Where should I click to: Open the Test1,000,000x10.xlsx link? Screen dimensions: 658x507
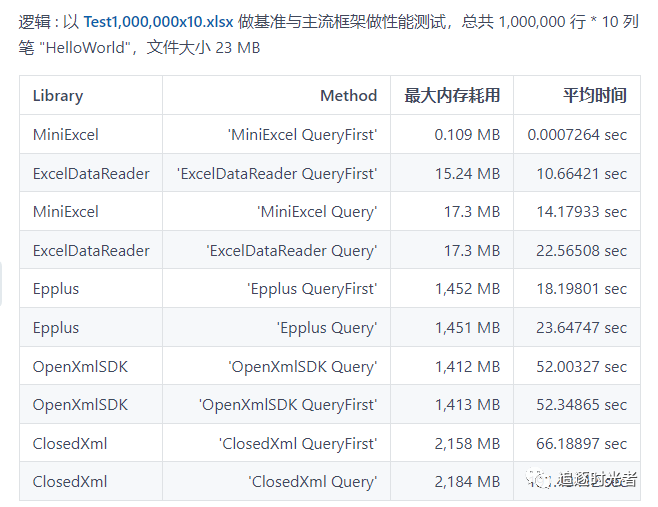(x=158, y=21)
